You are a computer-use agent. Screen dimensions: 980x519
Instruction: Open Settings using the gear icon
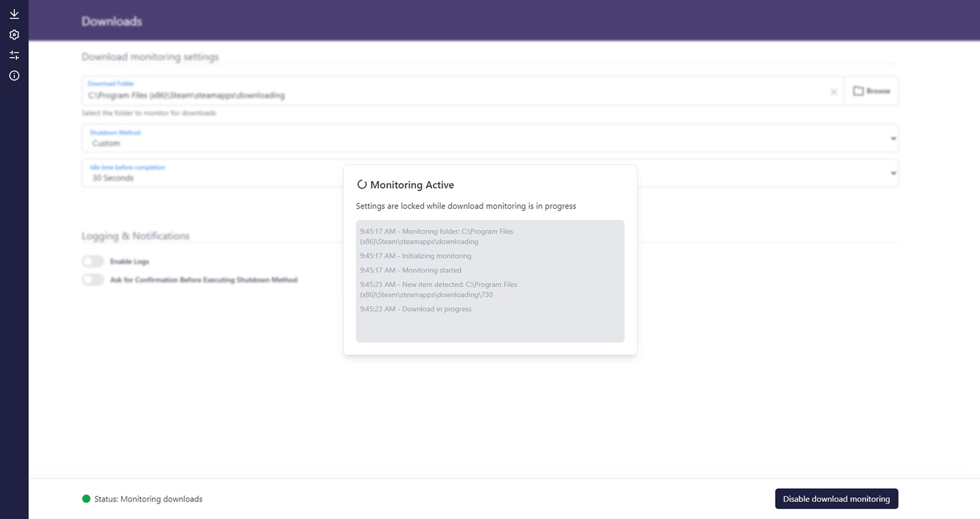tap(14, 35)
